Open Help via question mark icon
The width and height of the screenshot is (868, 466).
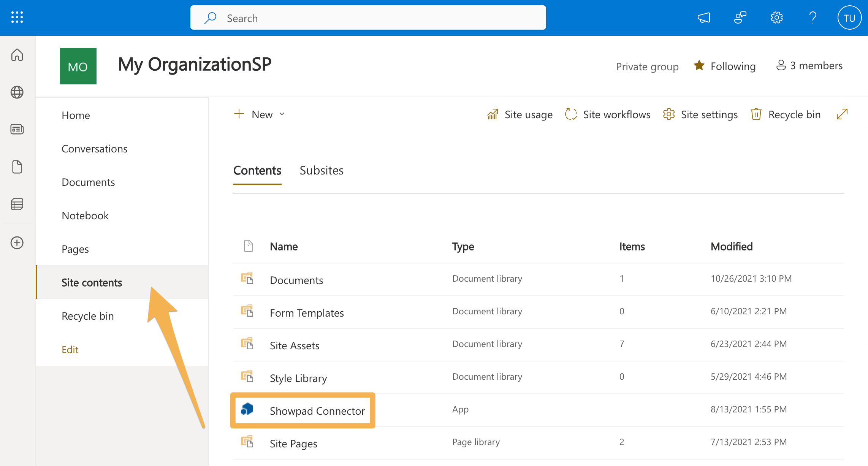pyautogui.click(x=813, y=17)
